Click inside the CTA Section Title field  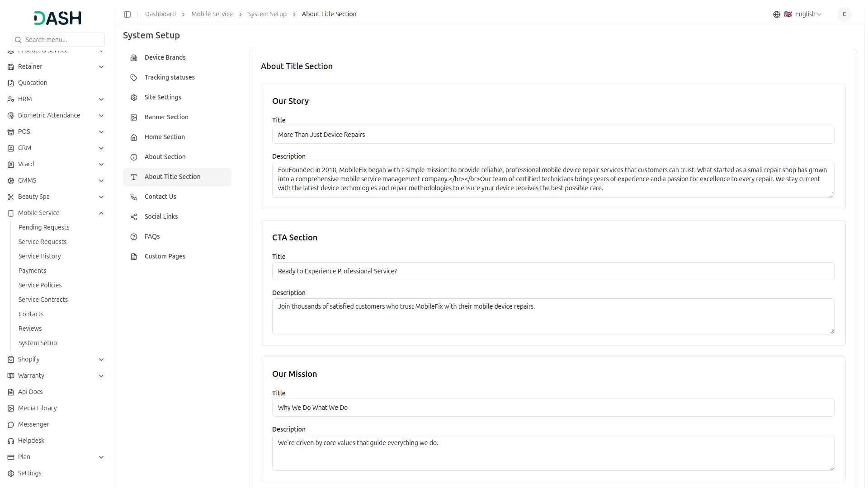click(x=552, y=271)
